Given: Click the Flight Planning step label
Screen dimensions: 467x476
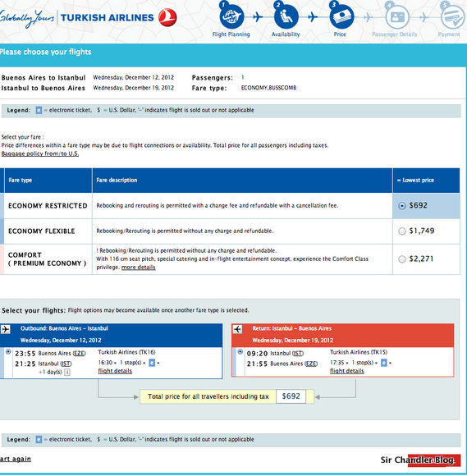Looking at the screenshot, I should (x=231, y=34).
